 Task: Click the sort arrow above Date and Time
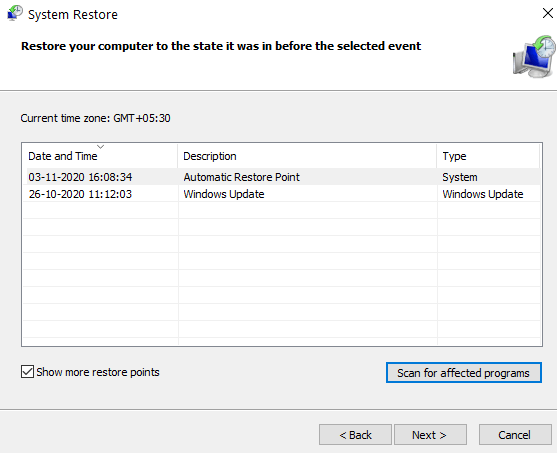point(101,146)
